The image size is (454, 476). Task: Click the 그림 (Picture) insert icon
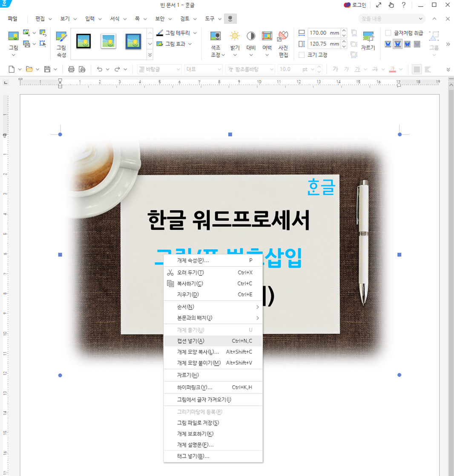coord(13,36)
